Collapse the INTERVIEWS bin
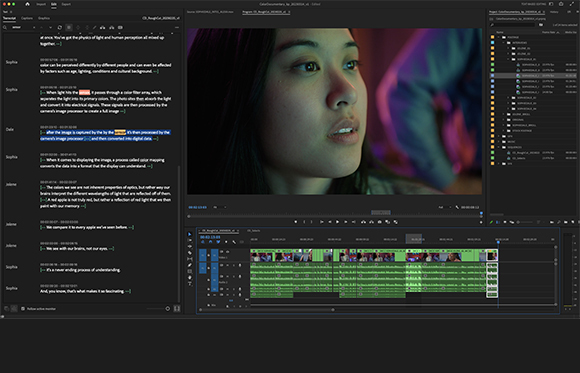The height and width of the screenshot is (373, 580). pyautogui.click(x=503, y=43)
